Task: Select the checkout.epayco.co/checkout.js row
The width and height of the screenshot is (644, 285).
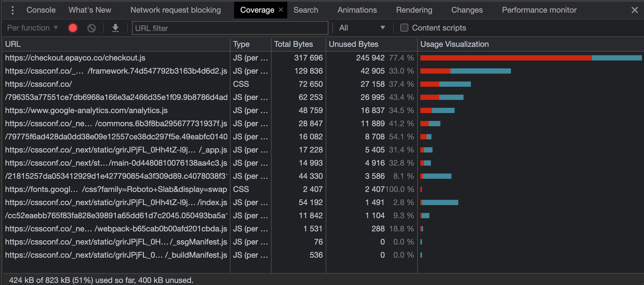Action: [x=75, y=58]
